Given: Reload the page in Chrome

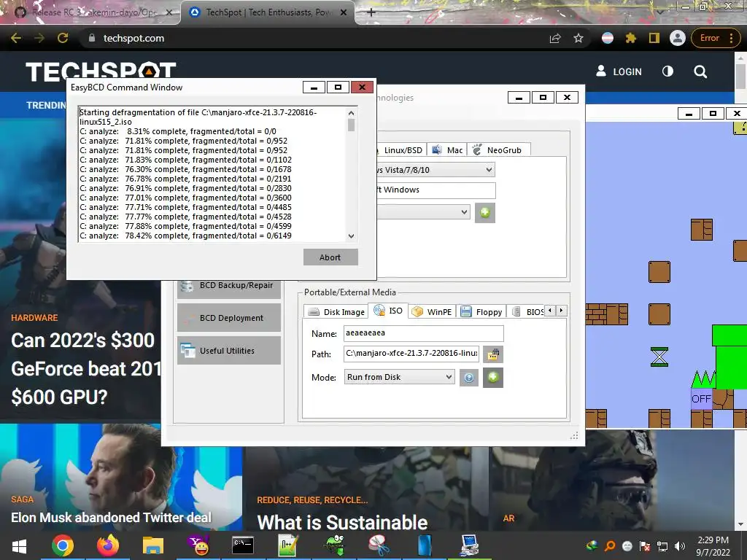Looking at the screenshot, I should [63, 38].
